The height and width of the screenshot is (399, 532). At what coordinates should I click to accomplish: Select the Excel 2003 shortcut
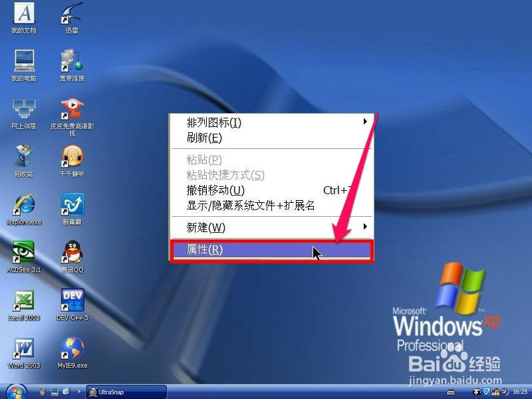[24, 305]
